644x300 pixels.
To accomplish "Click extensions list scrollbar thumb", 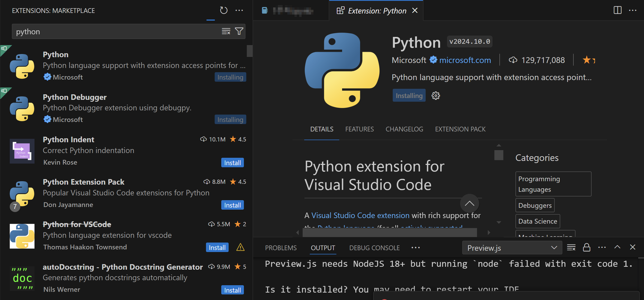I will point(250,51).
